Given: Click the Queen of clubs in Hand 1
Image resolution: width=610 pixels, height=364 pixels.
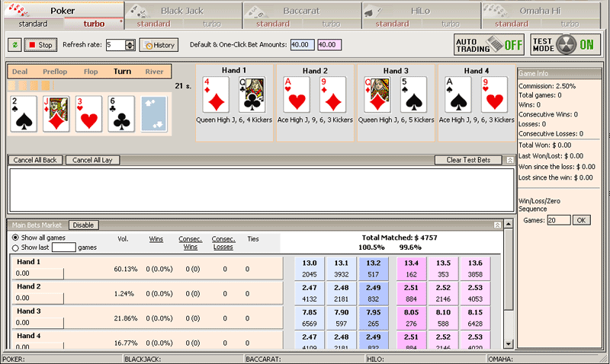Looking at the screenshot, I should (252, 94).
